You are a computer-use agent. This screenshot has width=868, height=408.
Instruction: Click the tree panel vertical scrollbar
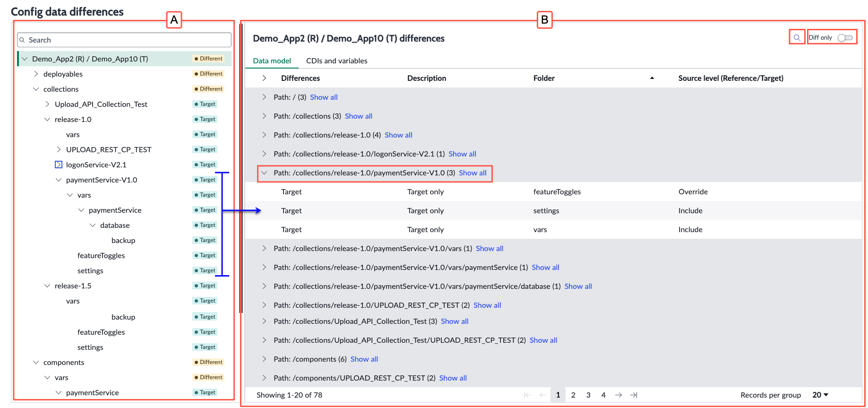point(241,168)
